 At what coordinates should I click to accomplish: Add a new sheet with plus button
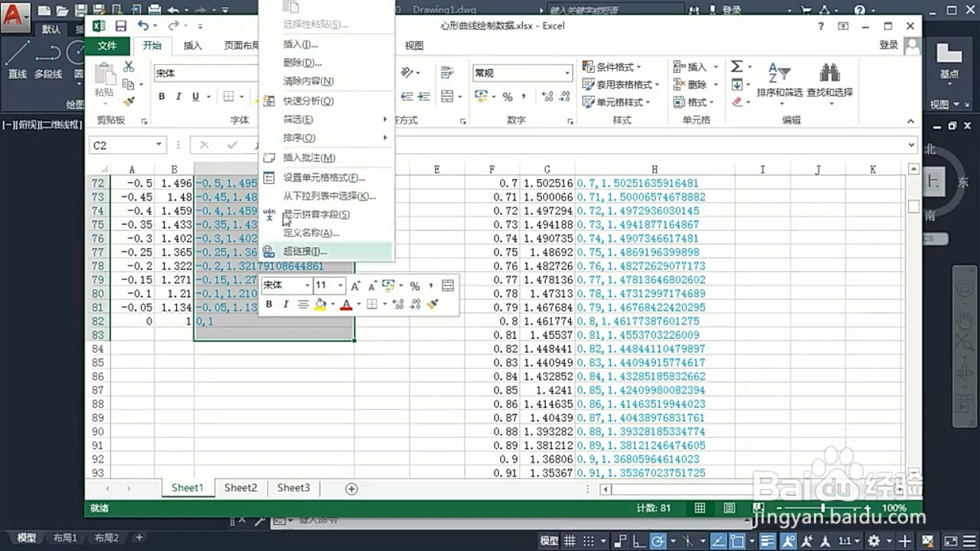[x=351, y=488]
